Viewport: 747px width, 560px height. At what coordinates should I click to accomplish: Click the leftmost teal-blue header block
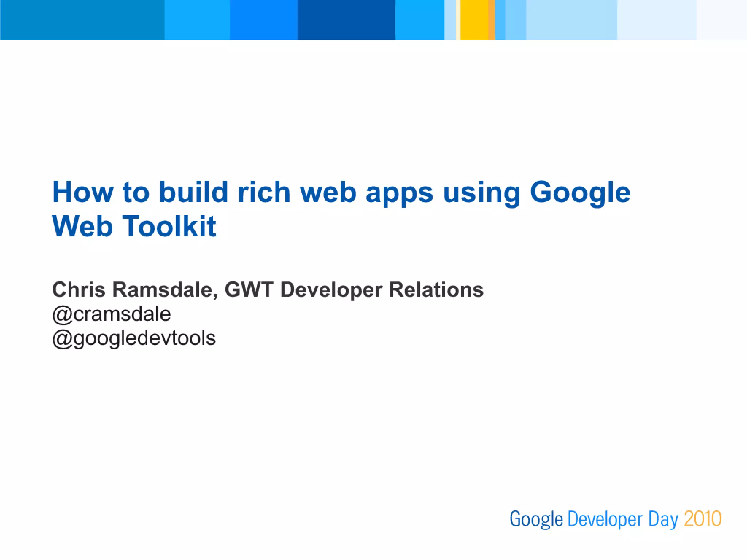pyautogui.click(x=82, y=20)
